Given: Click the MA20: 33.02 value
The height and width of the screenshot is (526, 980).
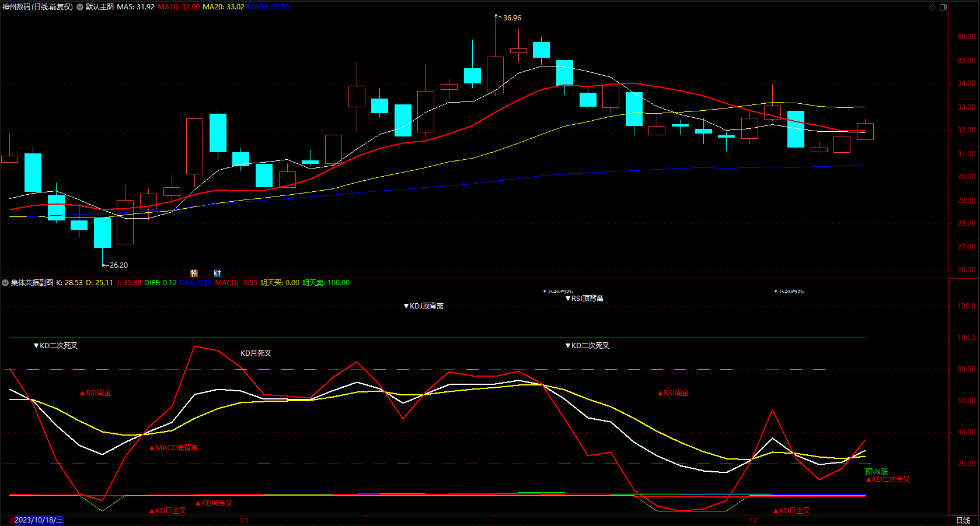Looking at the screenshot, I should point(224,7).
